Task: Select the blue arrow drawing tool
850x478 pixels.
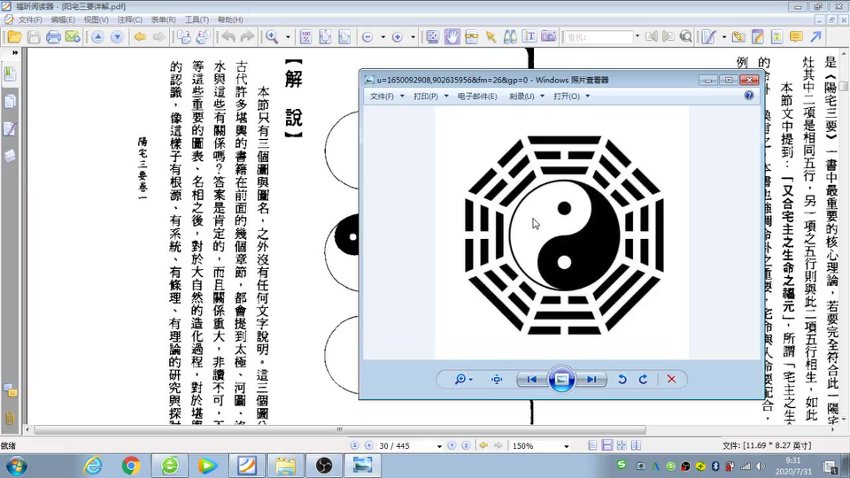Action: (816, 37)
